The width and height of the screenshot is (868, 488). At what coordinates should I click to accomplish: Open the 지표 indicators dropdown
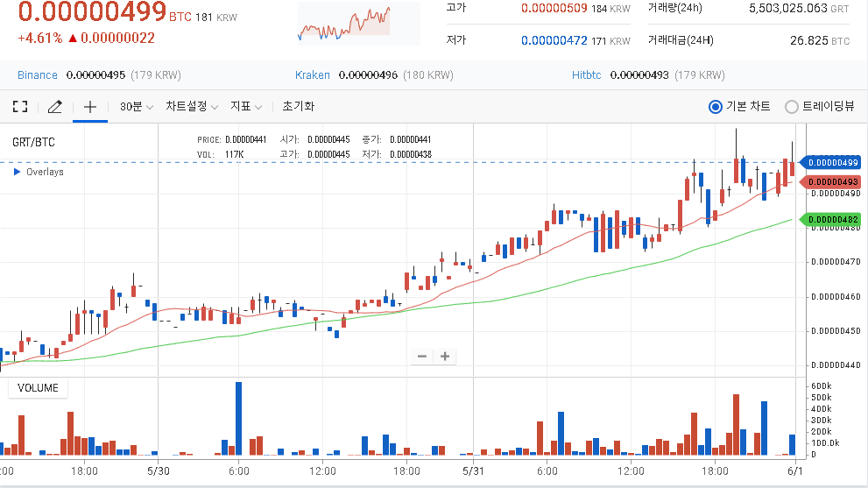point(246,107)
